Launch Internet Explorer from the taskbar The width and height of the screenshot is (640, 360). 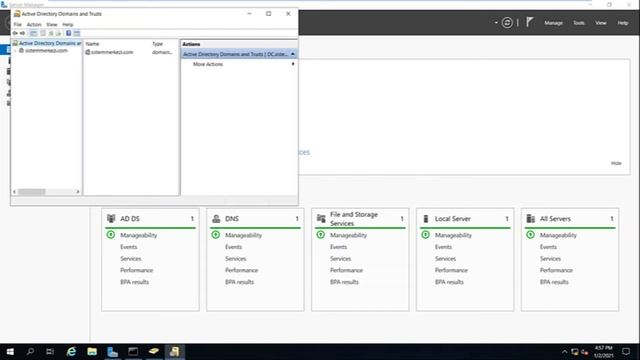coord(71,351)
